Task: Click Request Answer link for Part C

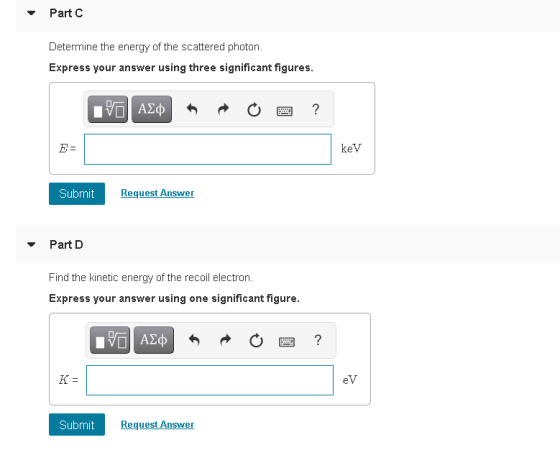Action: pos(158,193)
